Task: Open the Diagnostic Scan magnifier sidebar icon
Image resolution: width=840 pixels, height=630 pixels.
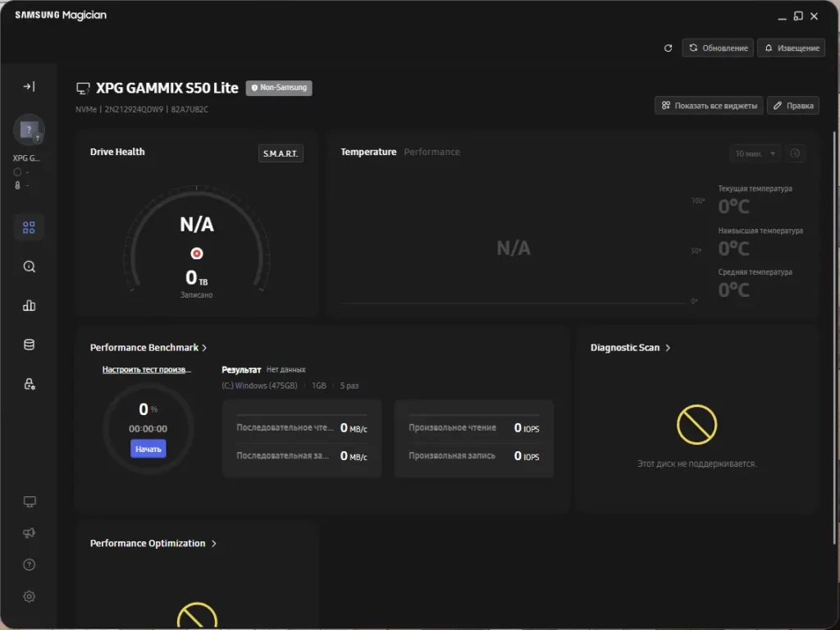Action: pyautogui.click(x=29, y=267)
